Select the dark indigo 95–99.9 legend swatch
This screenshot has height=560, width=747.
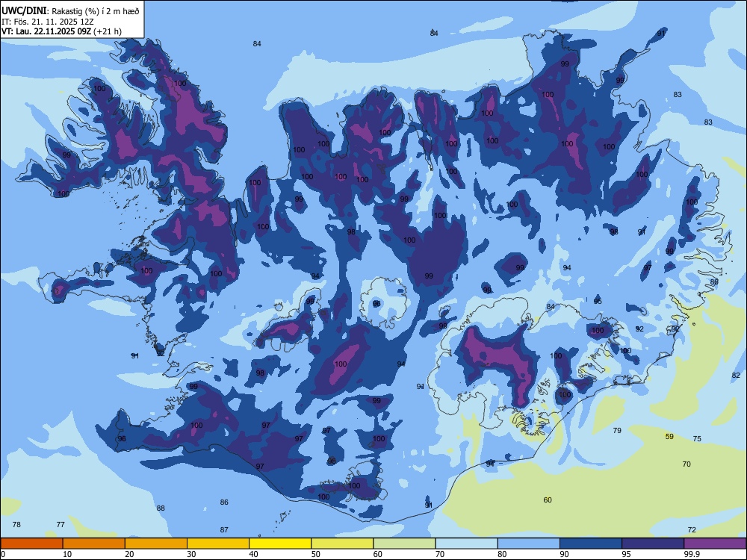653,544
